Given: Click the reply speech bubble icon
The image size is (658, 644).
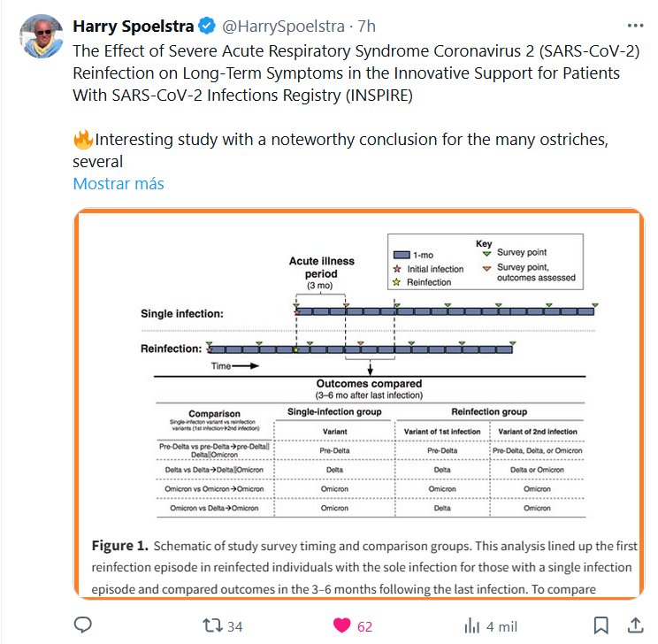Looking at the screenshot, I should (x=83, y=625).
